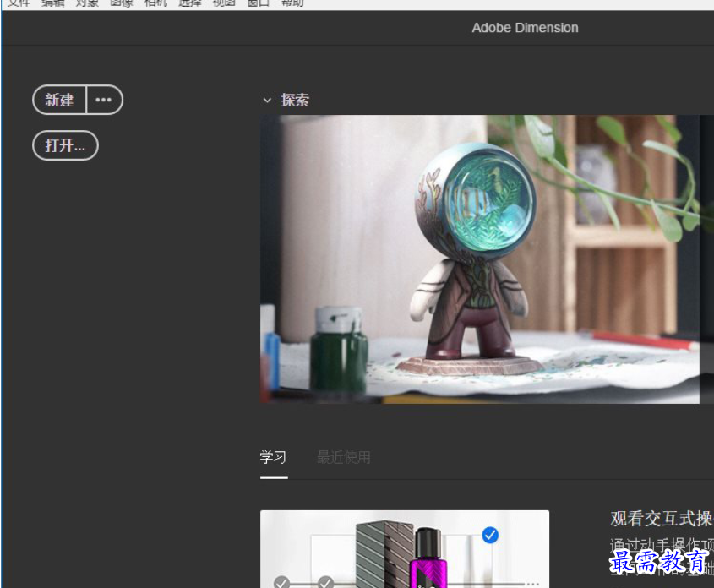Screen dimensions: 714x588
Task: Open the 相机 menu
Action: pyautogui.click(x=155, y=3)
